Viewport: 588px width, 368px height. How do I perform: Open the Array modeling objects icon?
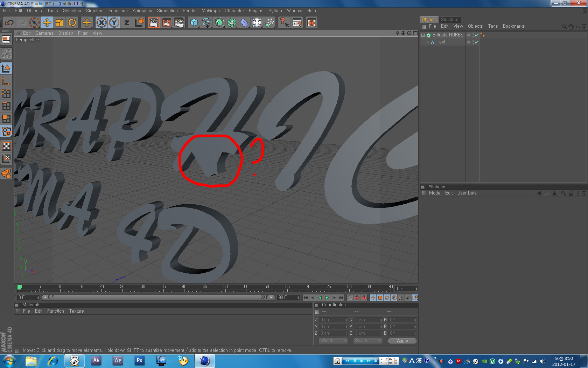click(x=232, y=23)
